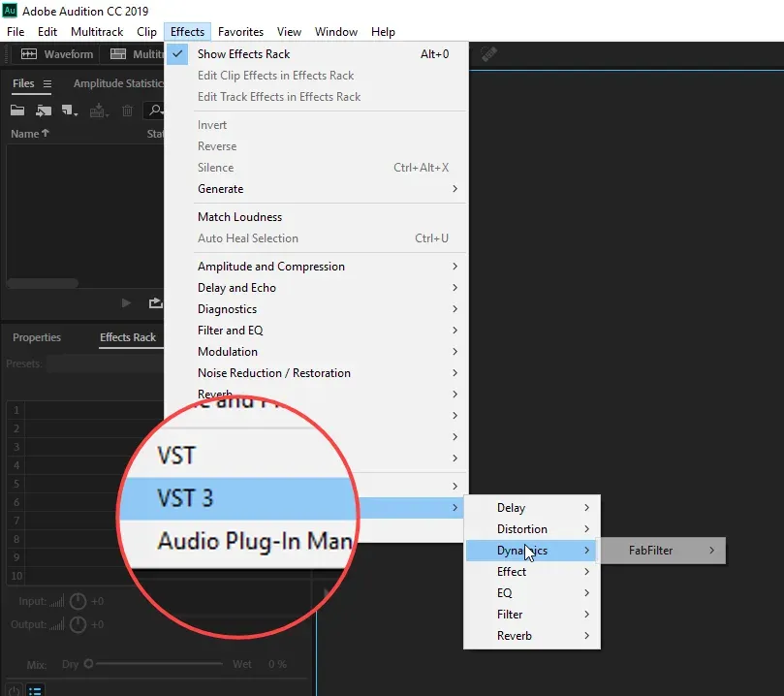784x696 pixels.
Task: Click the Output level meter icon
Action: tap(57, 625)
